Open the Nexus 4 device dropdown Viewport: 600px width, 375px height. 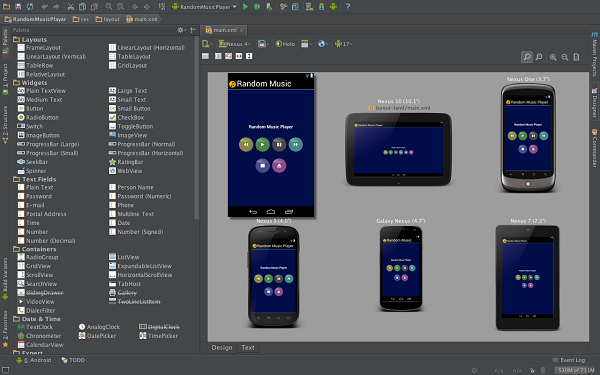pos(235,44)
